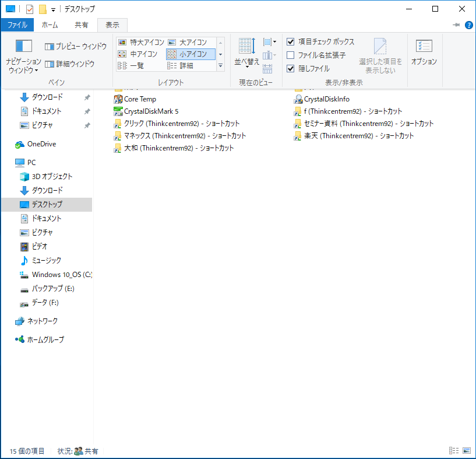Click the Properties quick access icon

30,9
